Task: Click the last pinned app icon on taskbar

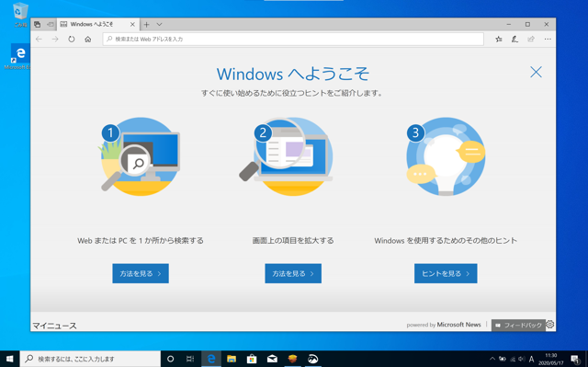Action: tap(312, 359)
